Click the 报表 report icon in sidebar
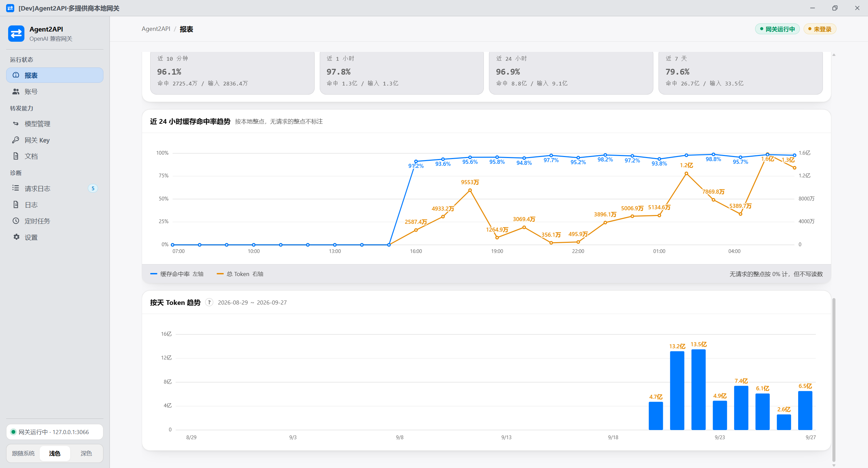 pyautogui.click(x=16, y=75)
